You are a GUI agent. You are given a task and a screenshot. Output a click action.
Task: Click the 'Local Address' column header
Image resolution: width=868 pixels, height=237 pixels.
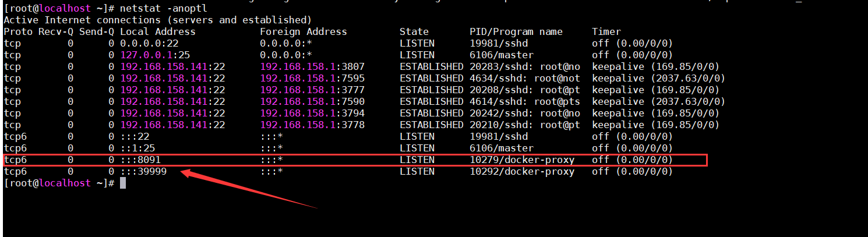point(158,32)
